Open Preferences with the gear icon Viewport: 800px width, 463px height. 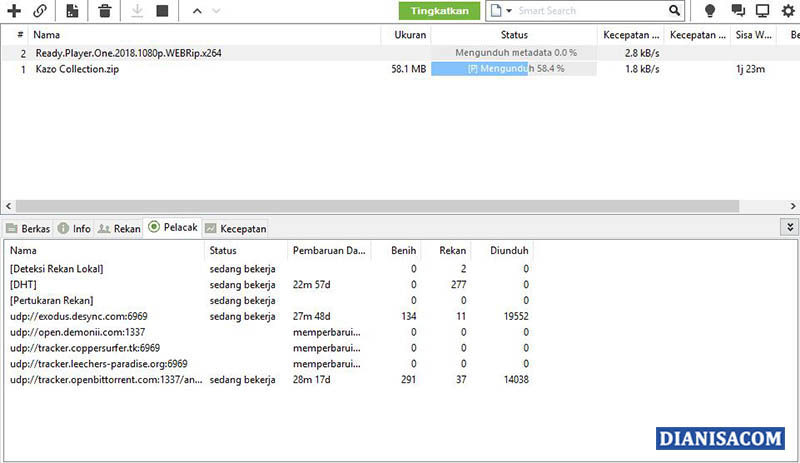pyautogui.click(x=788, y=11)
